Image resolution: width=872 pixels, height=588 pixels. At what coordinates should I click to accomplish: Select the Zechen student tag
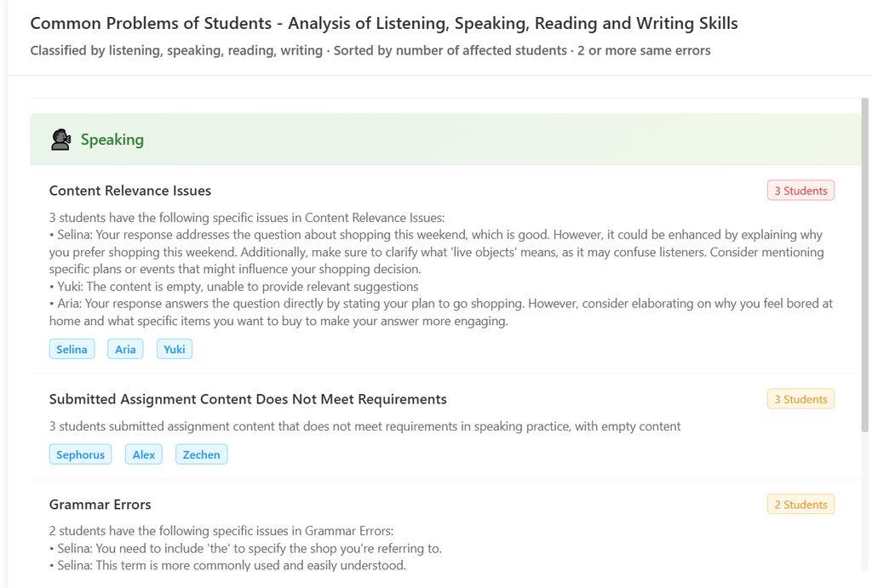tap(201, 454)
